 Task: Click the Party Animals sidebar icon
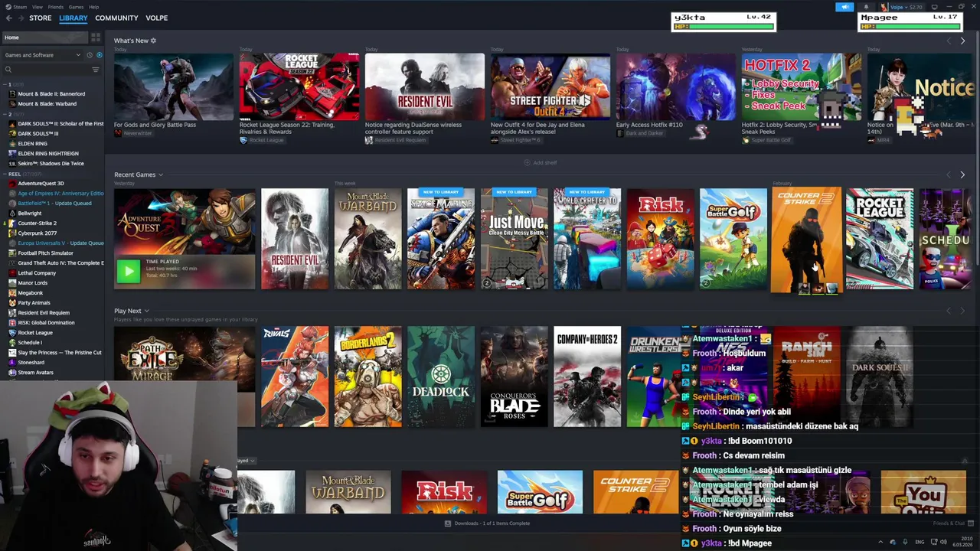click(12, 303)
